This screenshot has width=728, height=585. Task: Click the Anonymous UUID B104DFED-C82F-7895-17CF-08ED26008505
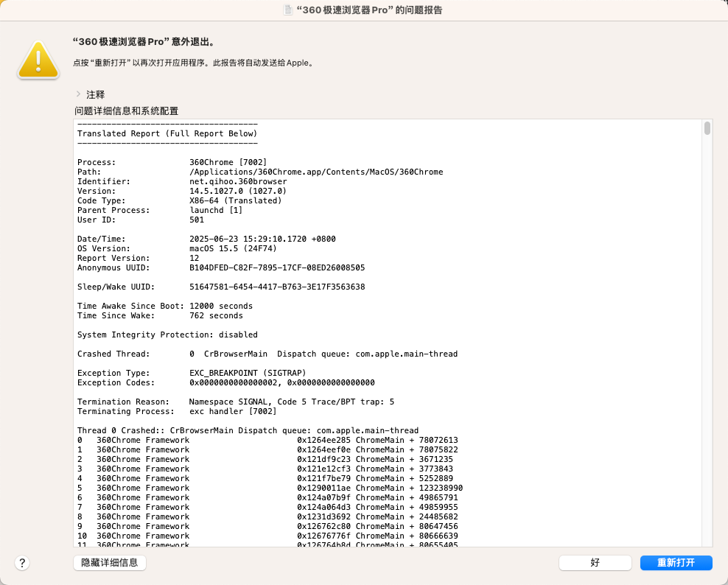[x=277, y=268]
